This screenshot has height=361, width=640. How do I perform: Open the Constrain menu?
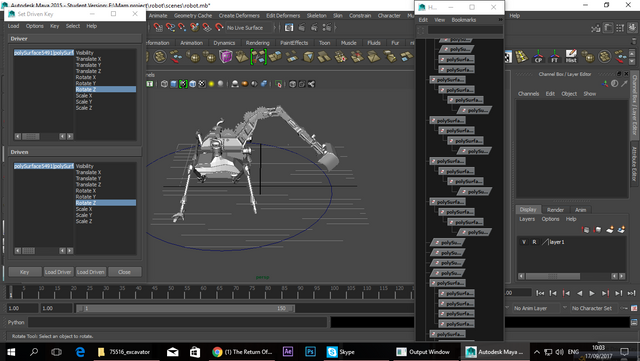360,16
